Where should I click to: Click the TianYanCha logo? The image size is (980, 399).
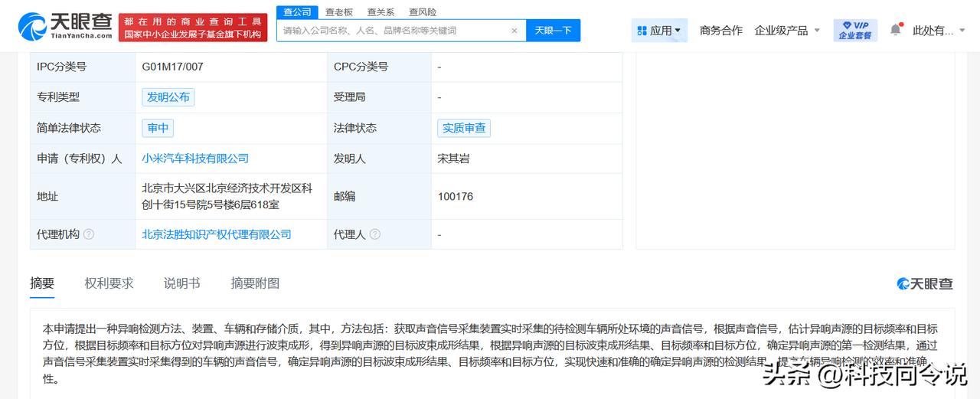pyautogui.click(x=65, y=27)
